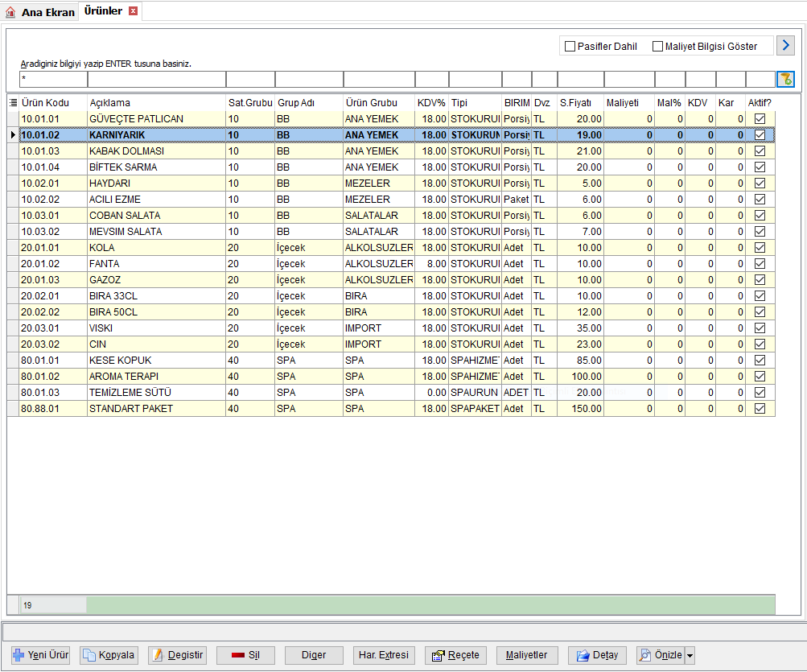Viewport: 807px width, 672px height.
Task: Select the AROMA TERAPI product row
Action: pos(391,377)
